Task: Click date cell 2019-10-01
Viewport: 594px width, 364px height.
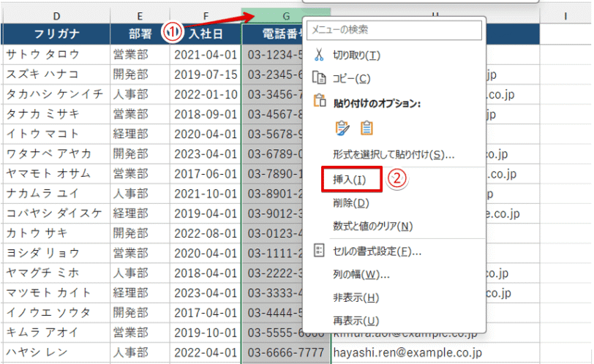Action: click(206, 333)
